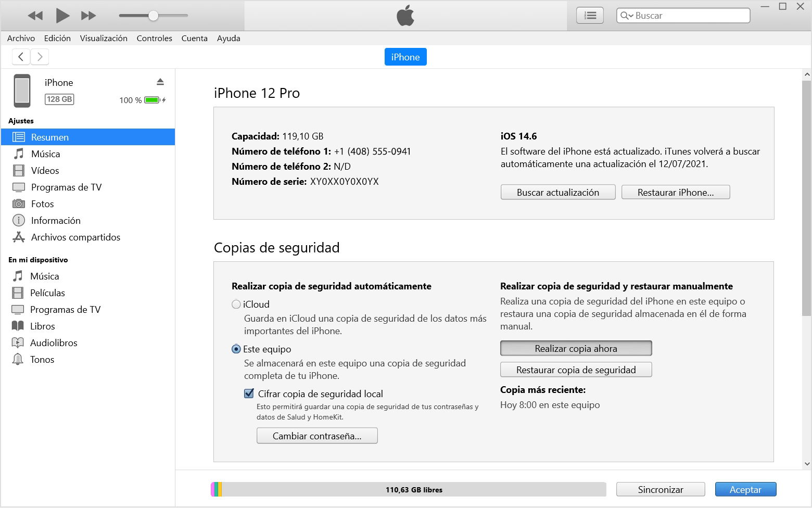This screenshot has height=508, width=812.
Task: Select the iPhone tab button
Action: coord(405,57)
